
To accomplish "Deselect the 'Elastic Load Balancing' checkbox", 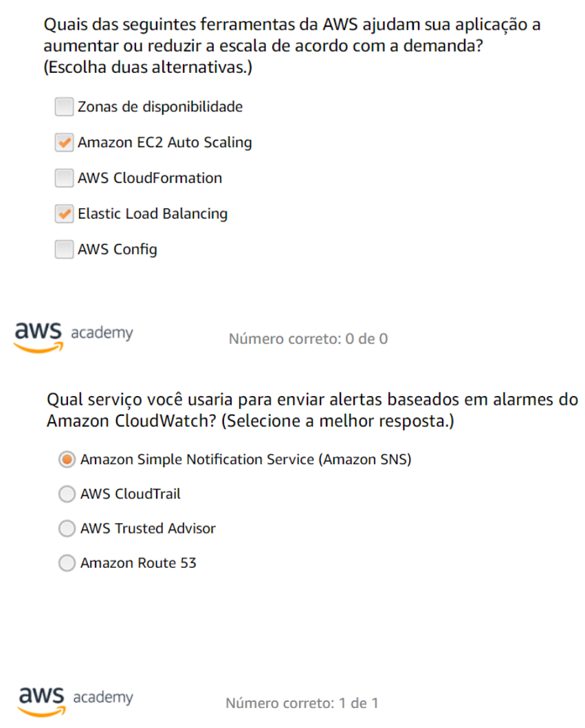I will pos(64,214).
